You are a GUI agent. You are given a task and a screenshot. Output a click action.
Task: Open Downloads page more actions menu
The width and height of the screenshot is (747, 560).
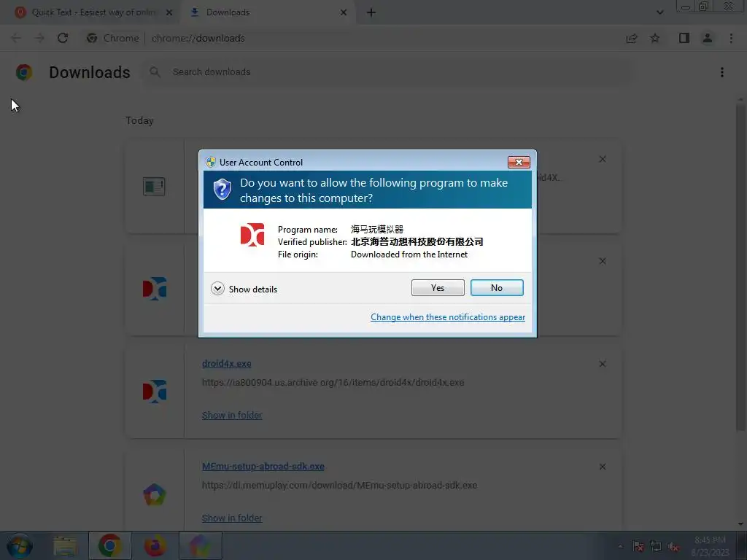(x=721, y=72)
